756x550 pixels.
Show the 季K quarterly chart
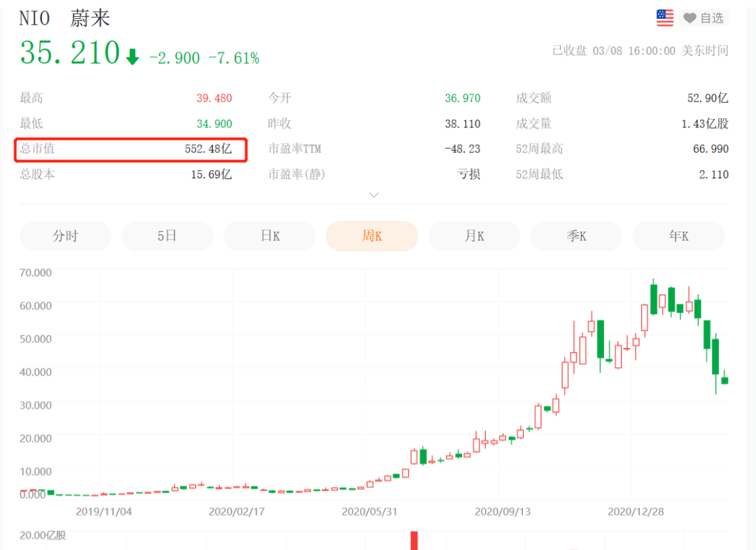coord(576,237)
